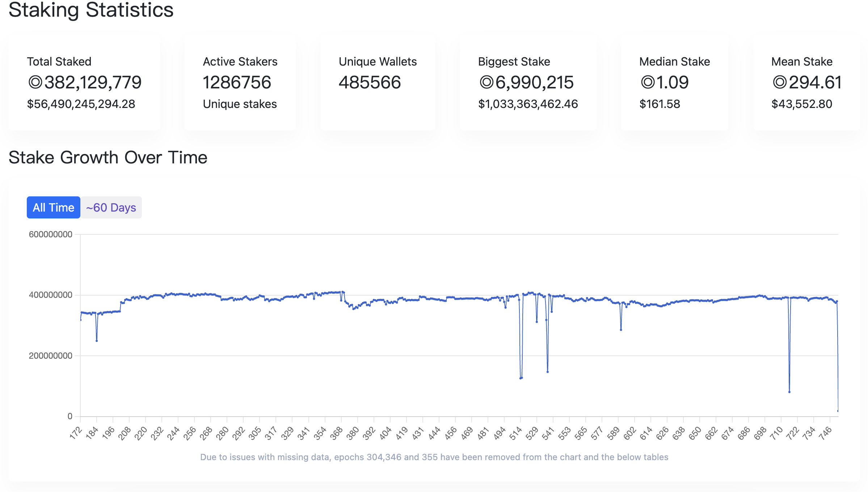Click the Total Staked card
868x492 pixels.
[x=84, y=83]
